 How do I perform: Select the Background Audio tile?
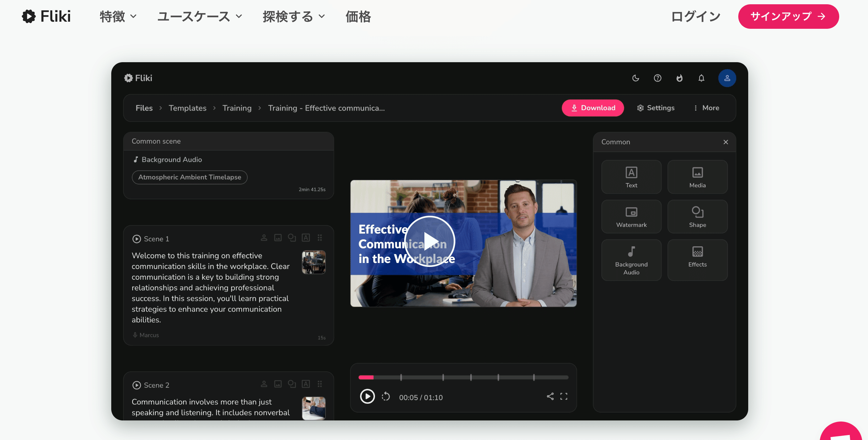631,260
